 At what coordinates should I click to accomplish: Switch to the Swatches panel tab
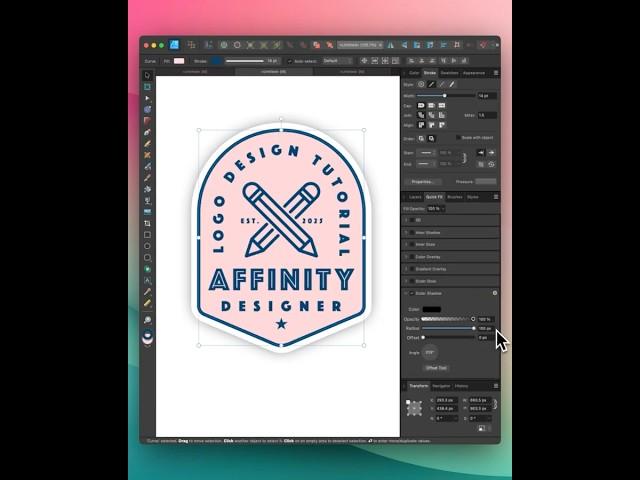pos(449,73)
